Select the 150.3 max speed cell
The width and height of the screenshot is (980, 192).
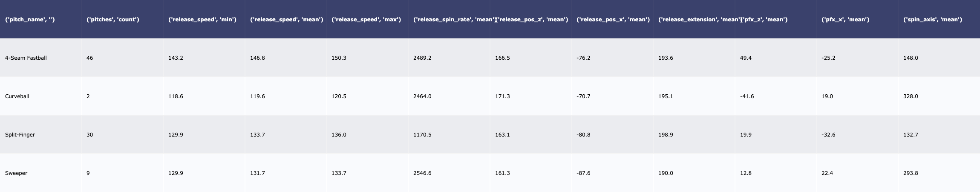coord(339,58)
